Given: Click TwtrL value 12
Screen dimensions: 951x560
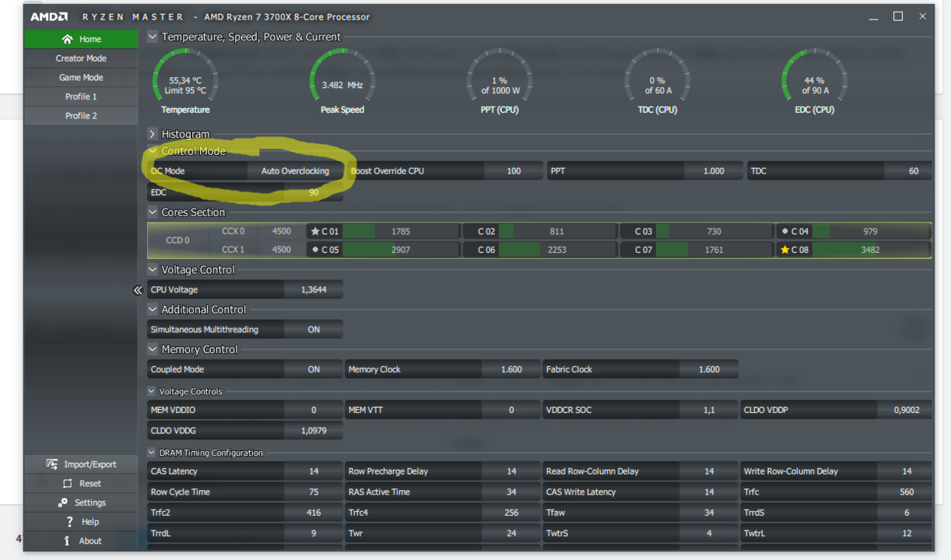Looking at the screenshot, I should [x=904, y=534].
